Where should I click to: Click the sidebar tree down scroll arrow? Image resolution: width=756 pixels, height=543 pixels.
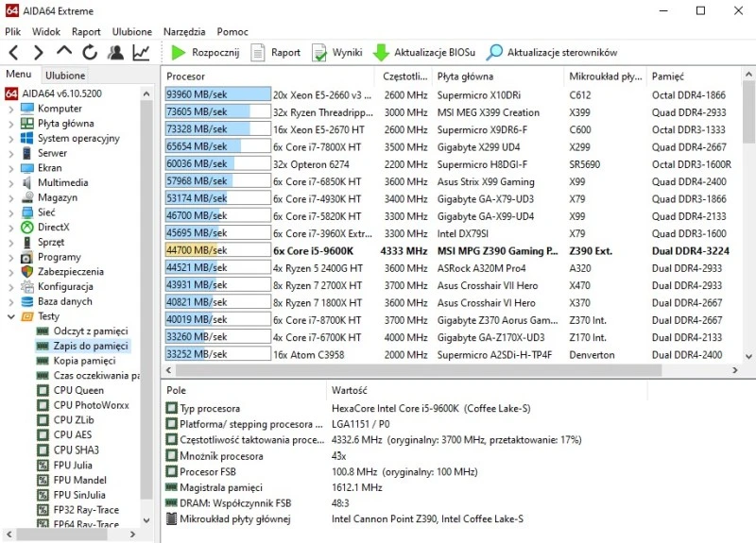click(146, 520)
